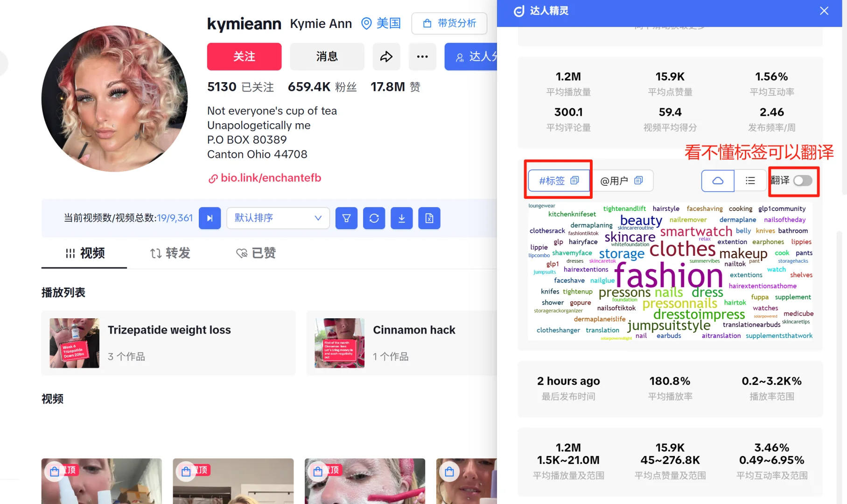Image resolution: width=847 pixels, height=504 pixels.
Task: Open the bio.link/enchantefb link
Action: click(271, 178)
